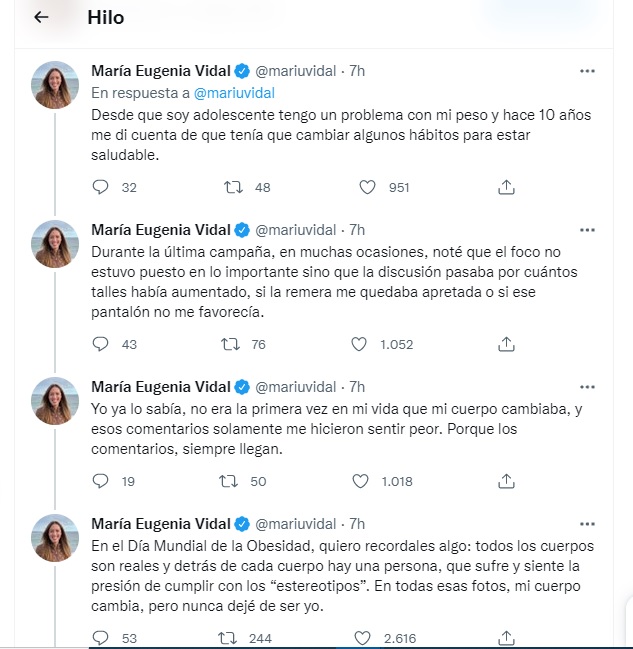Like the tweet with 1.052 likes
This screenshot has width=633, height=649.
click(x=360, y=344)
